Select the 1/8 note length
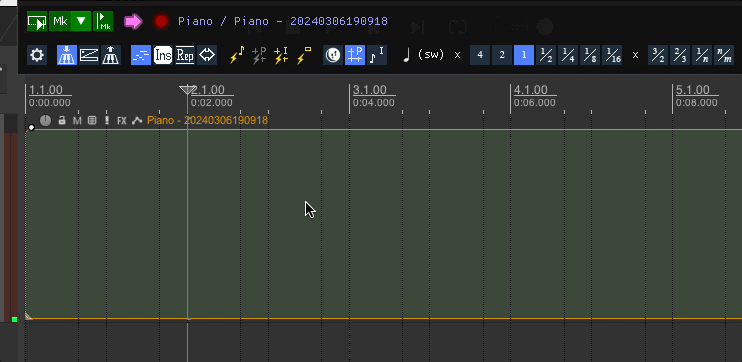This screenshot has width=742, height=362. click(590, 55)
